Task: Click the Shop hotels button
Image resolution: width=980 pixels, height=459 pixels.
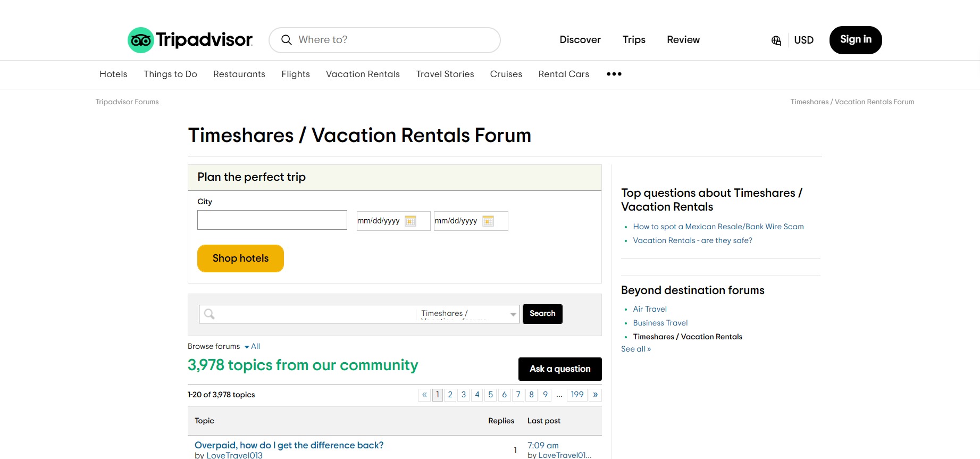Action: (240, 258)
